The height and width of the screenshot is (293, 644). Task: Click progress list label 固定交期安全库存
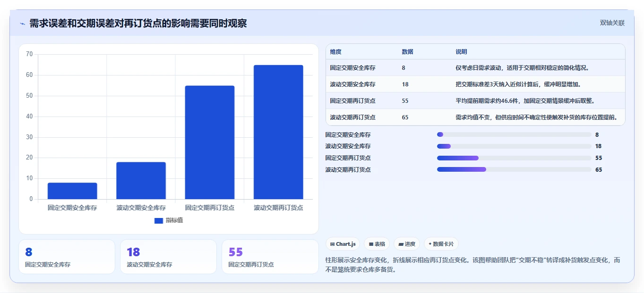[348, 135]
